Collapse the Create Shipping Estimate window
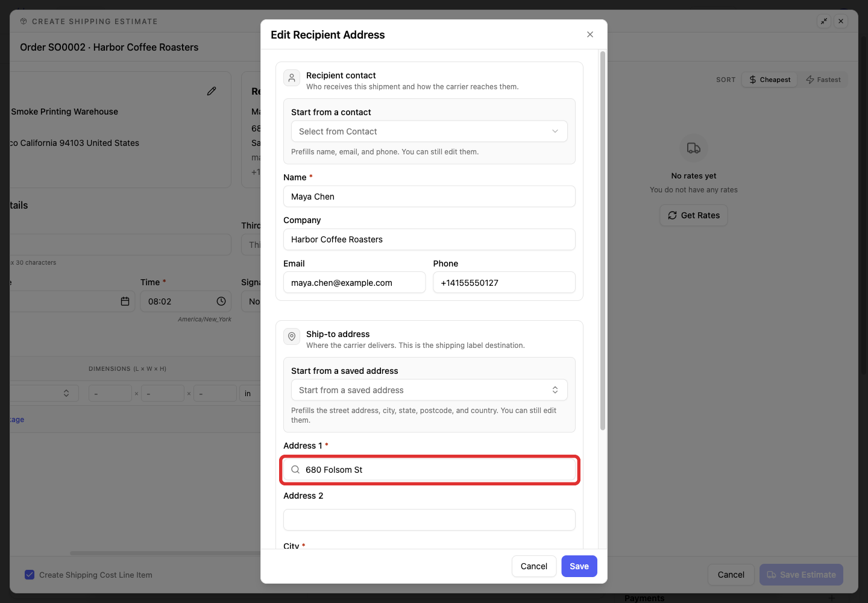The width and height of the screenshot is (868, 603). click(824, 21)
